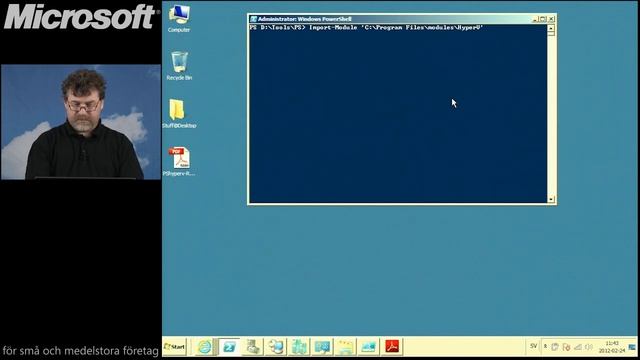Open the globe network taskbar icon

coord(276,347)
